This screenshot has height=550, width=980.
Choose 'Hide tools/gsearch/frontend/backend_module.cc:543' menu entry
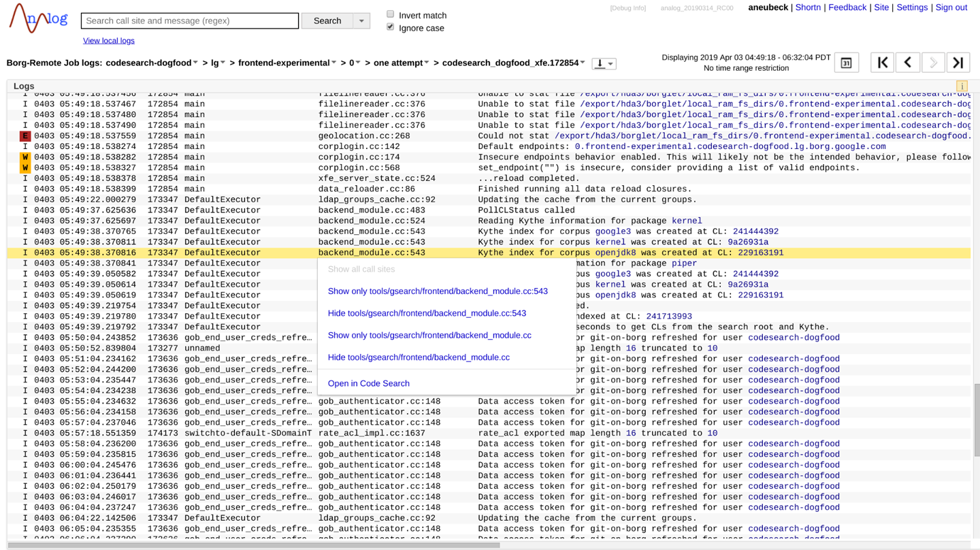[x=427, y=313]
